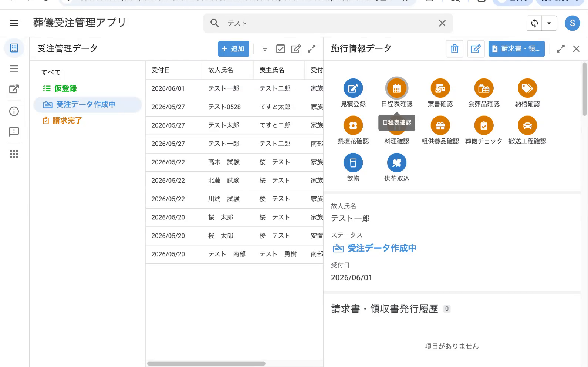Open the feedback speech bubble icon

14,132
